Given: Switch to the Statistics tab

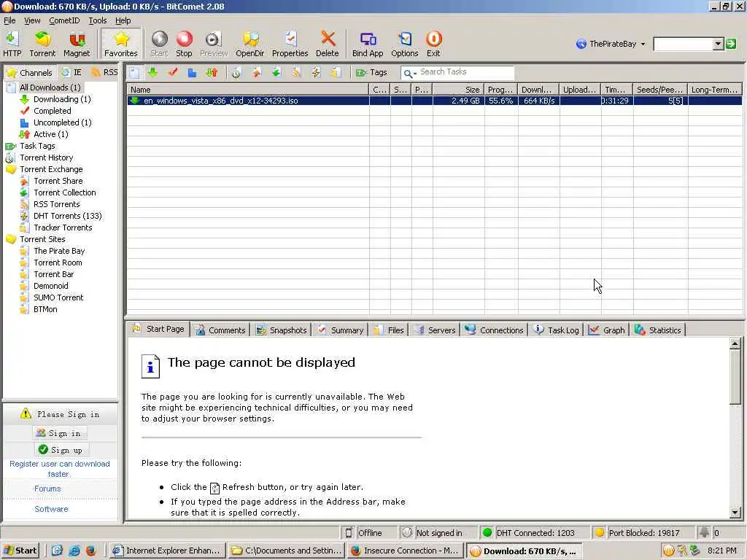Looking at the screenshot, I should (658, 330).
